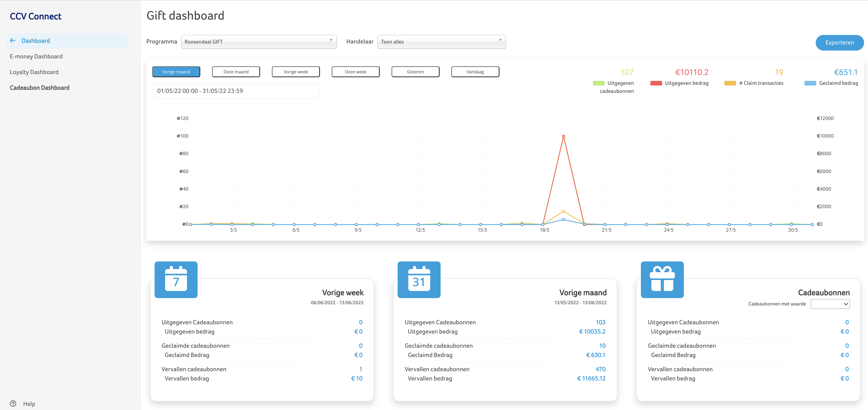Click the Vorige maand calendar icon
868x410 pixels.
pos(419,280)
